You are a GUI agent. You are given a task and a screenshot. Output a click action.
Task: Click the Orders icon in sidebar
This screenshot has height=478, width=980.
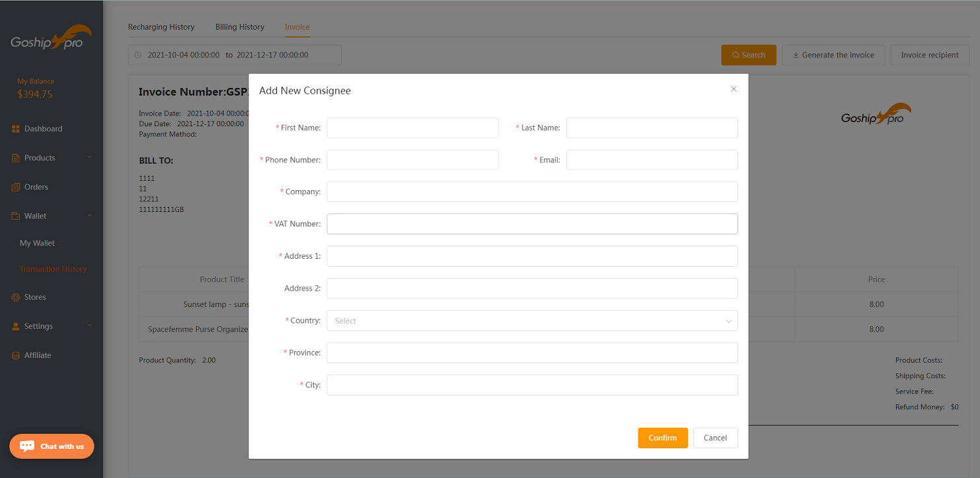click(16, 187)
